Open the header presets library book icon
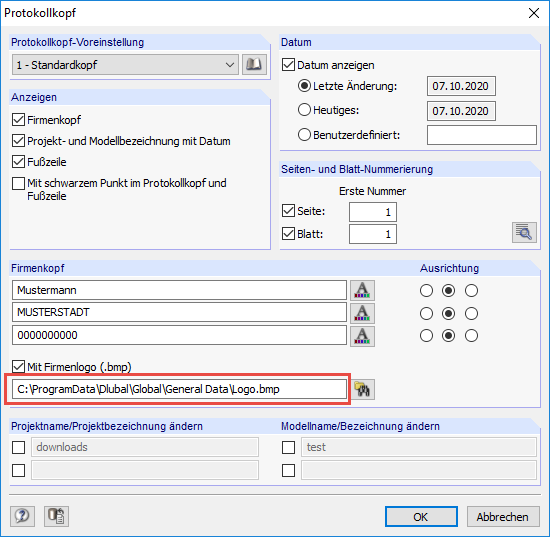Screen dimensions: 550x537 [254, 65]
